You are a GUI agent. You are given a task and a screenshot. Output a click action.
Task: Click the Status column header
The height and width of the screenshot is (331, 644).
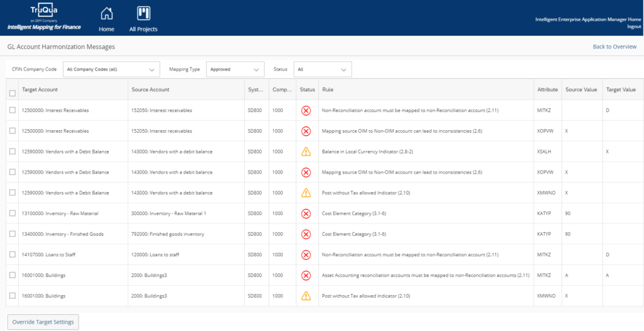(x=307, y=89)
